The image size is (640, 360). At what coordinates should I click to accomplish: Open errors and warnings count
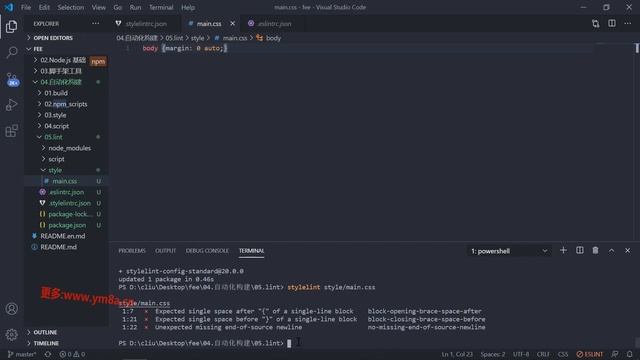72,354
